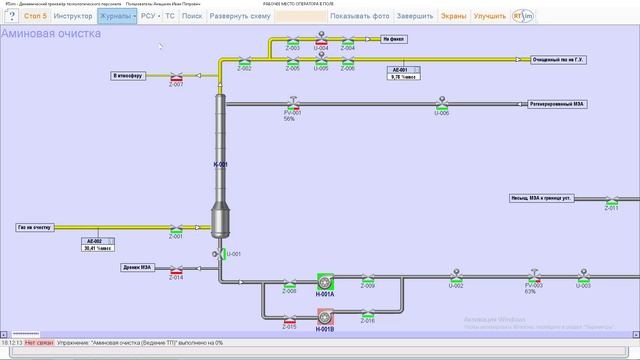Click valve Z-002 on column outlet
The width and height of the screenshot is (640, 360).
tap(244, 61)
